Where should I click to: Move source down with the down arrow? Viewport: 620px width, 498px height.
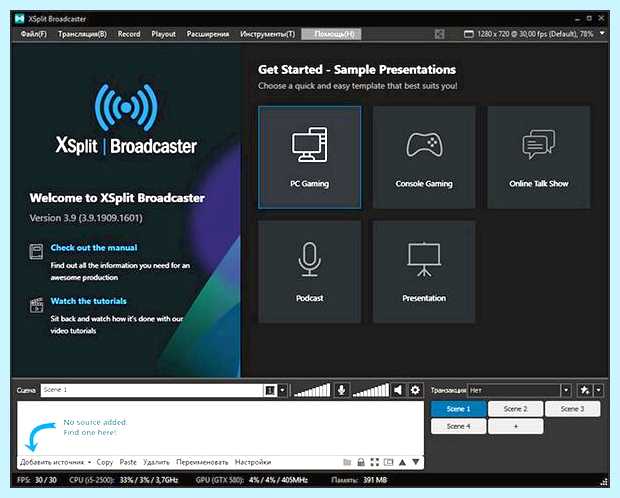416,462
